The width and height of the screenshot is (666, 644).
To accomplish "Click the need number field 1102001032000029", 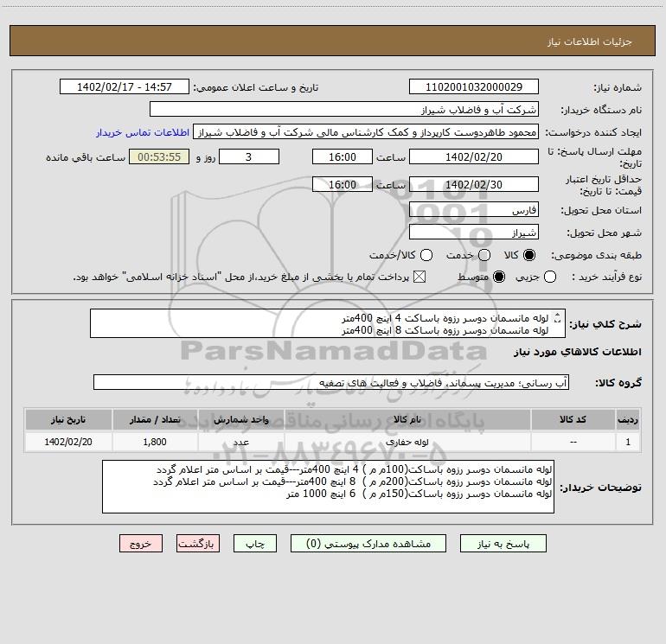I will (x=474, y=87).
